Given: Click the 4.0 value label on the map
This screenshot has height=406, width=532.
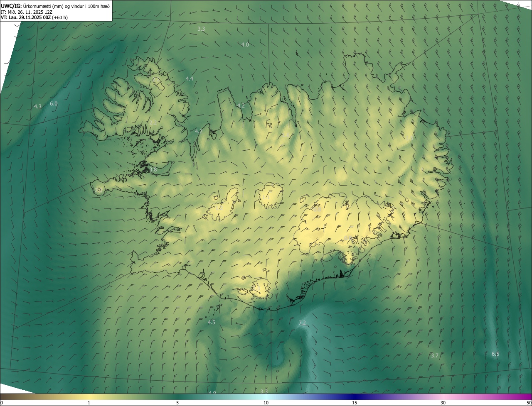Looking at the screenshot, I should pos(245,44).
